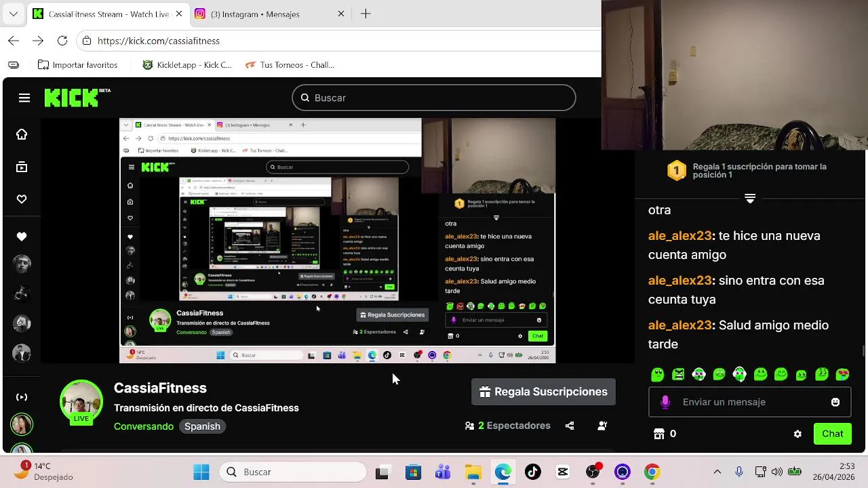Click the site info lock icon
The width and height of the screenshot is (868, 488).
87,41
